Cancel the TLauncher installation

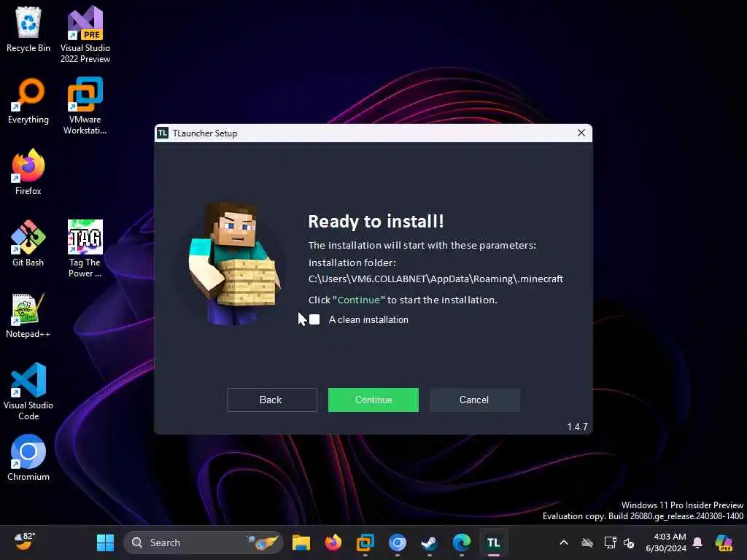[x=474, y=400]
